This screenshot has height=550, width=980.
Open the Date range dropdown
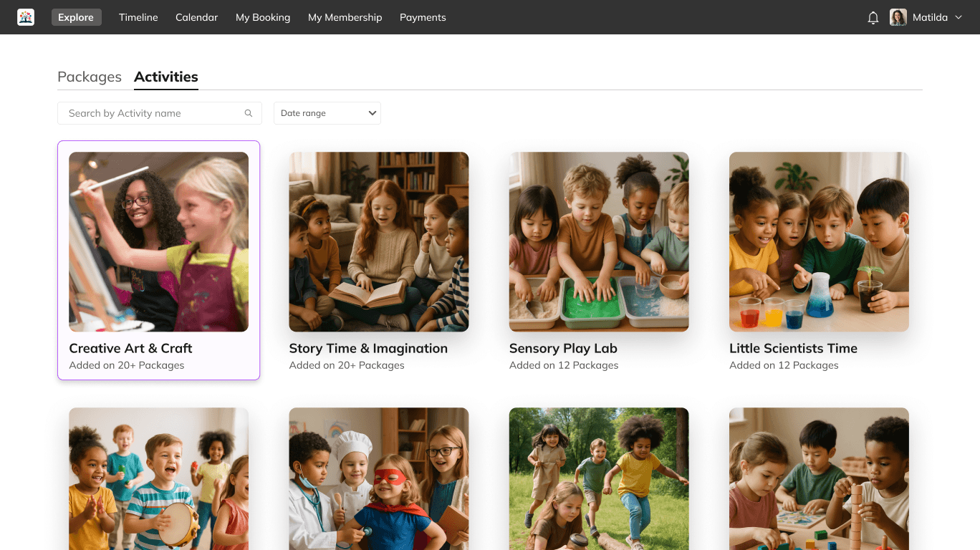tap(327, 113)
